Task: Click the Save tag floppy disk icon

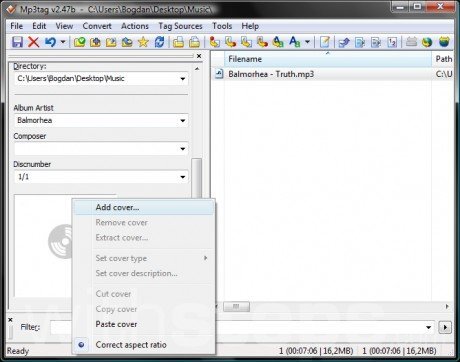Action: tap(17, 42)
